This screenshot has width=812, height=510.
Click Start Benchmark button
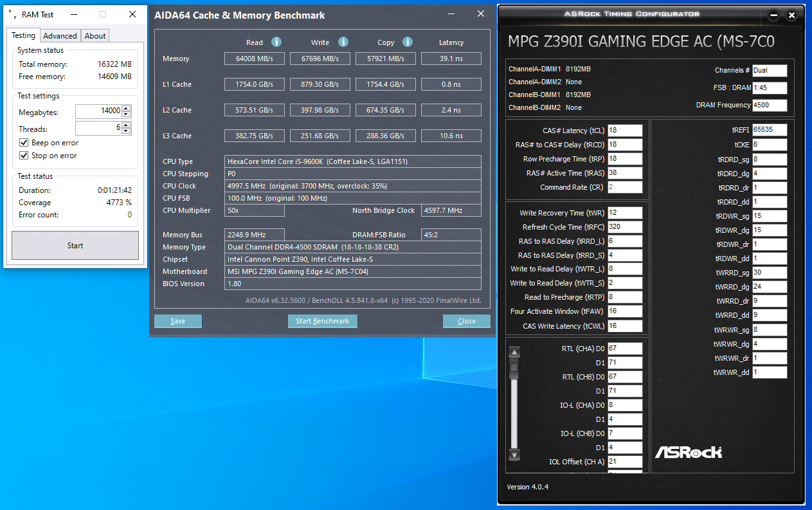pyautogui.click(x=323, y=321)
